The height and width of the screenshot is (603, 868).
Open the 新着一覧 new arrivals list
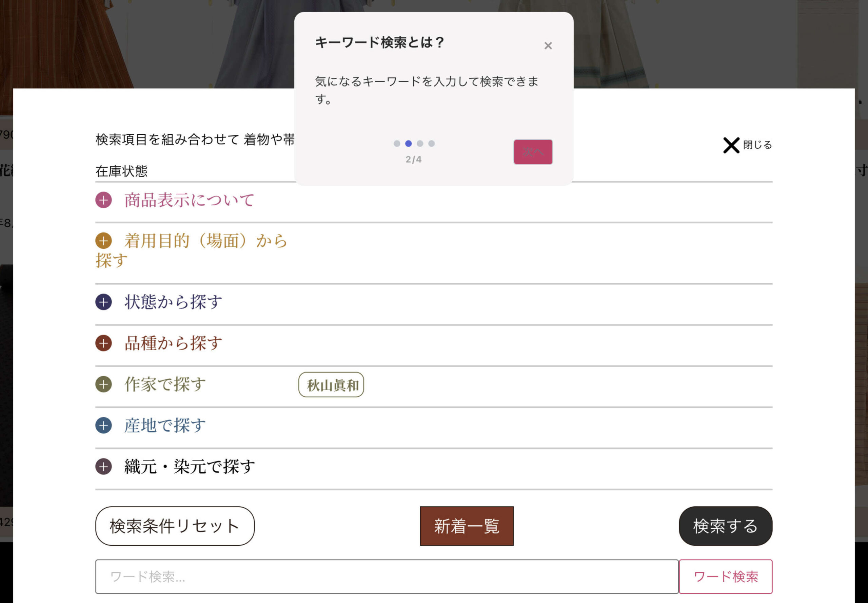pos(466,526)
